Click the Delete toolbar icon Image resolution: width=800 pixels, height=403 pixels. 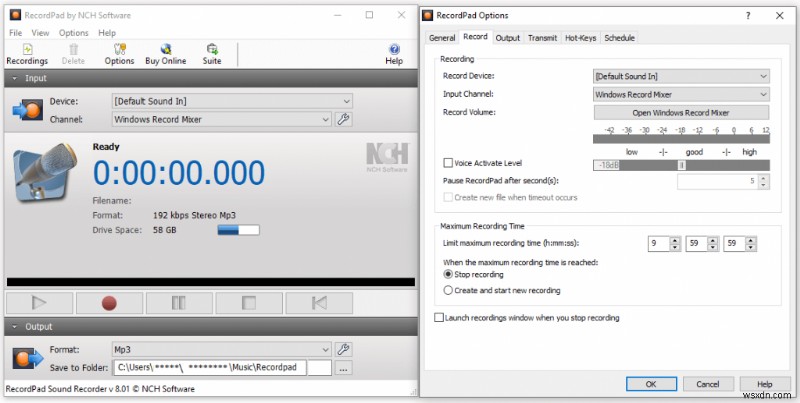tap(73, 54)
